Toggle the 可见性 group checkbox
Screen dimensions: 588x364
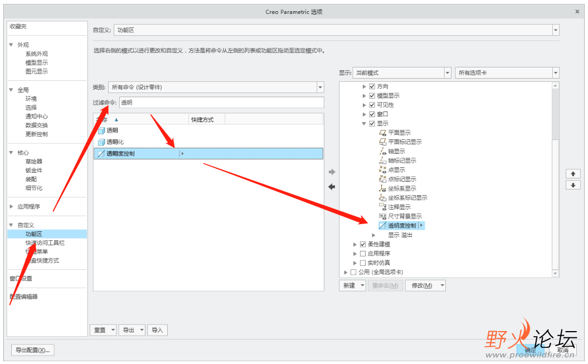click(372, 105)
